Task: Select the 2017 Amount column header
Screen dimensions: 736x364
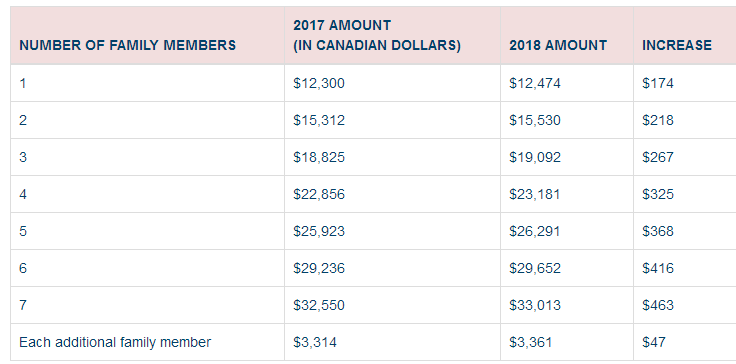Action: [377, 35]
